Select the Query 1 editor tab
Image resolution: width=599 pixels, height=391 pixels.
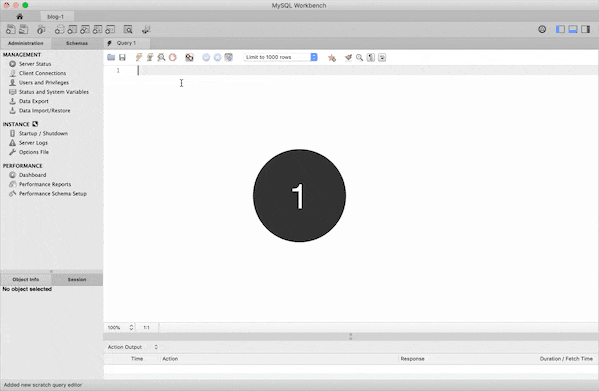point(126,43)
